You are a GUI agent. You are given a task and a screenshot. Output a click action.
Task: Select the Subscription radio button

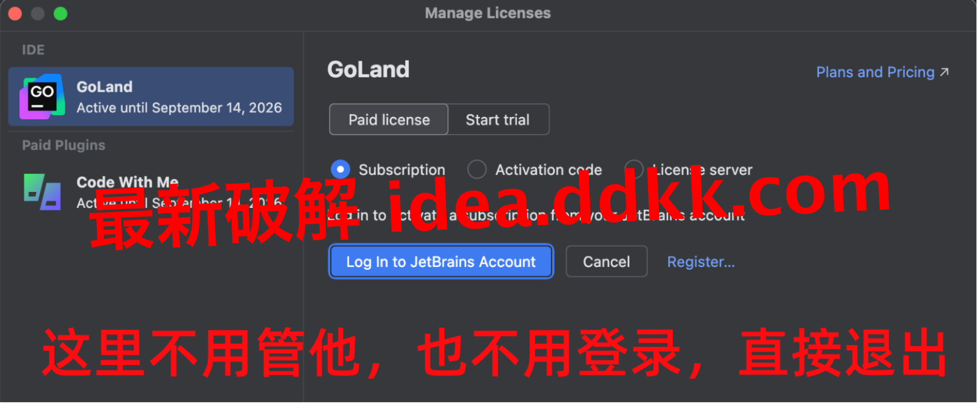341,170
